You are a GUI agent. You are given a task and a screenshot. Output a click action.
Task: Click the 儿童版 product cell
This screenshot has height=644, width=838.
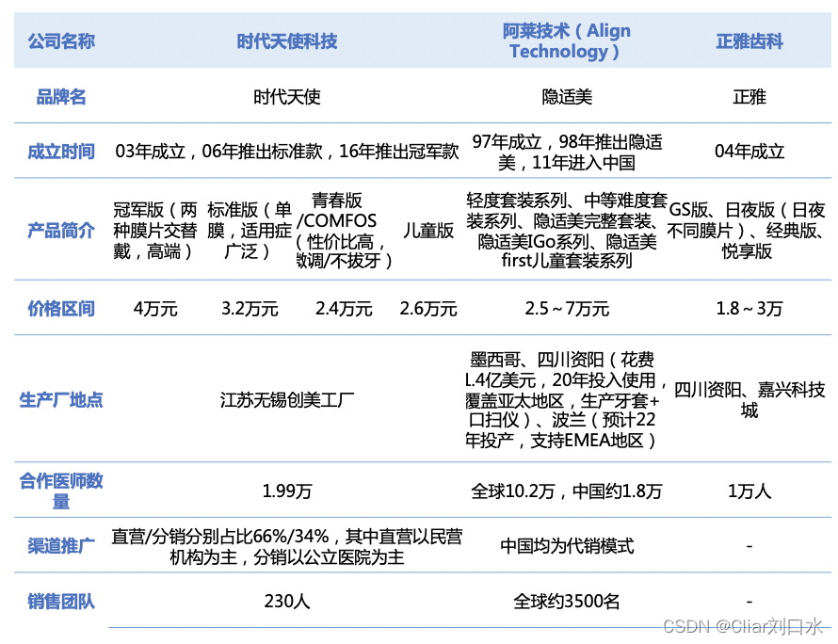point(428,231)
